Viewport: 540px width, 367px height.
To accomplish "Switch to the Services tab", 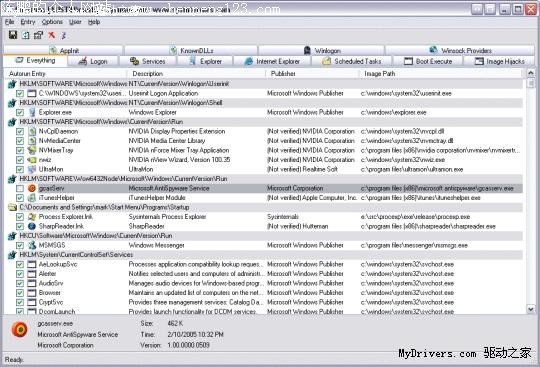I will tap(148, 61).
